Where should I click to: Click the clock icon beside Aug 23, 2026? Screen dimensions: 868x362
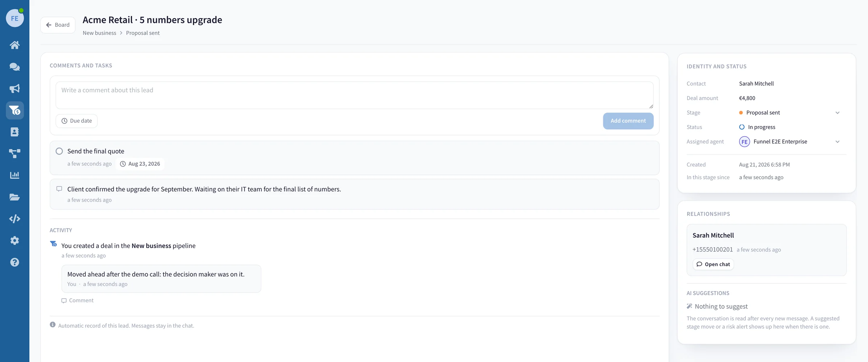[123, 164]
